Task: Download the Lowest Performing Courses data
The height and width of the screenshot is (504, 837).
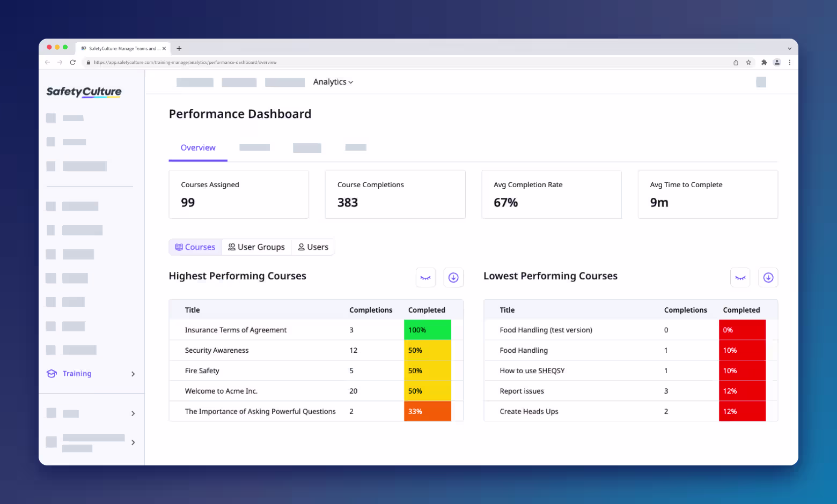Action: point(768,278)
